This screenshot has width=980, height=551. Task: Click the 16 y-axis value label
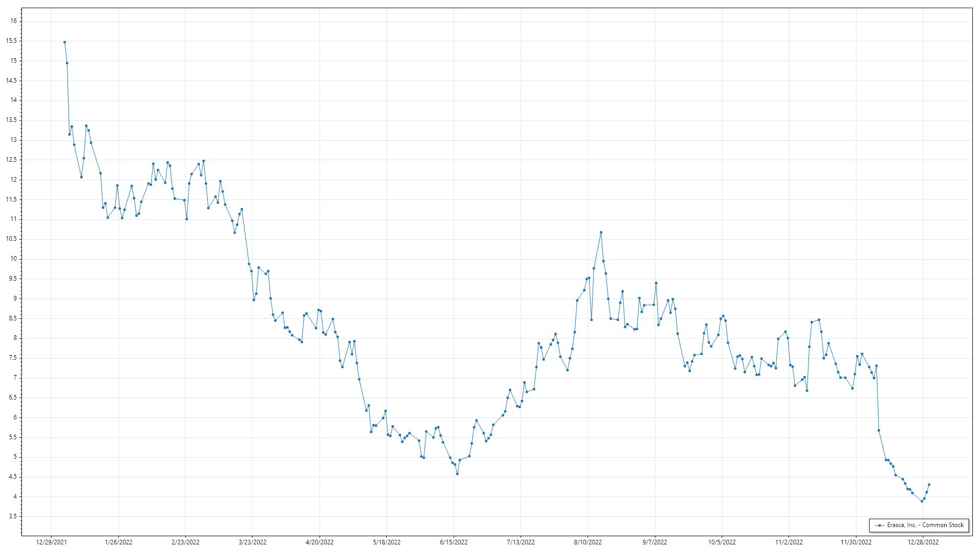point(14,21)
